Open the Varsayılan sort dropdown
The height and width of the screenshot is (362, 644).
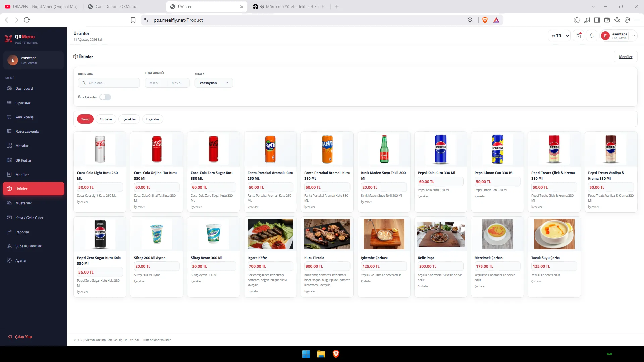[x=214, y=83]
